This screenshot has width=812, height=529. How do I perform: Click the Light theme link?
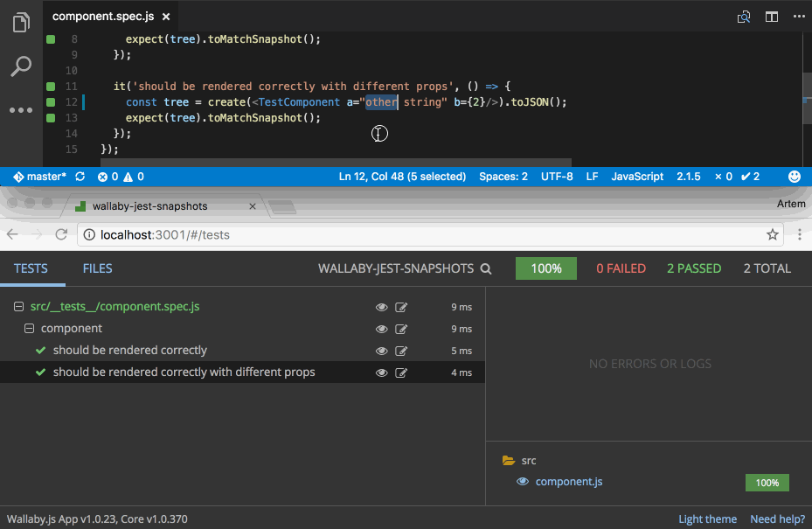pos(707,519)
